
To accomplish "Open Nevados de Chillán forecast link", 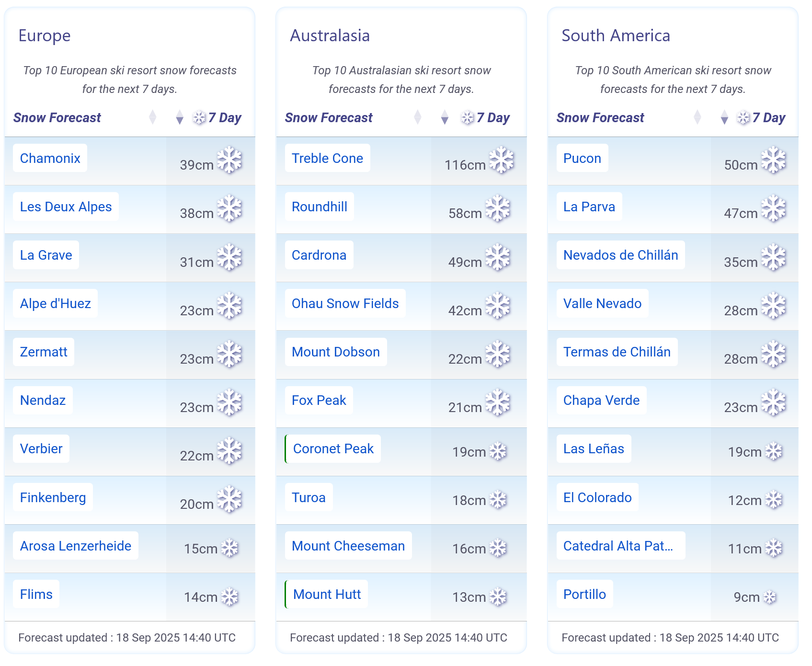I will (x=620, y=255).
